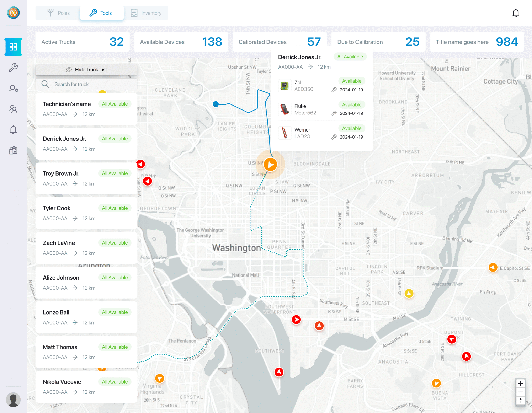Open the Dashboard grid icon in sidebar

[13, 47]
